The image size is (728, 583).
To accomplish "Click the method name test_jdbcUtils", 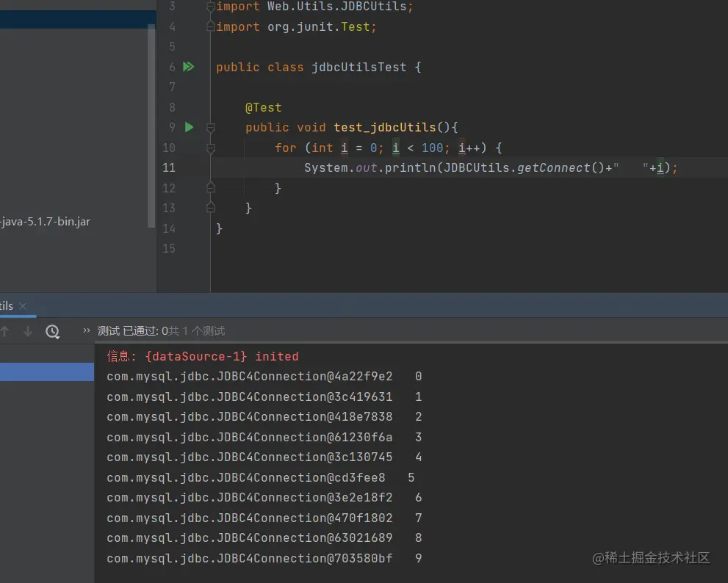I will coord(385,127).
